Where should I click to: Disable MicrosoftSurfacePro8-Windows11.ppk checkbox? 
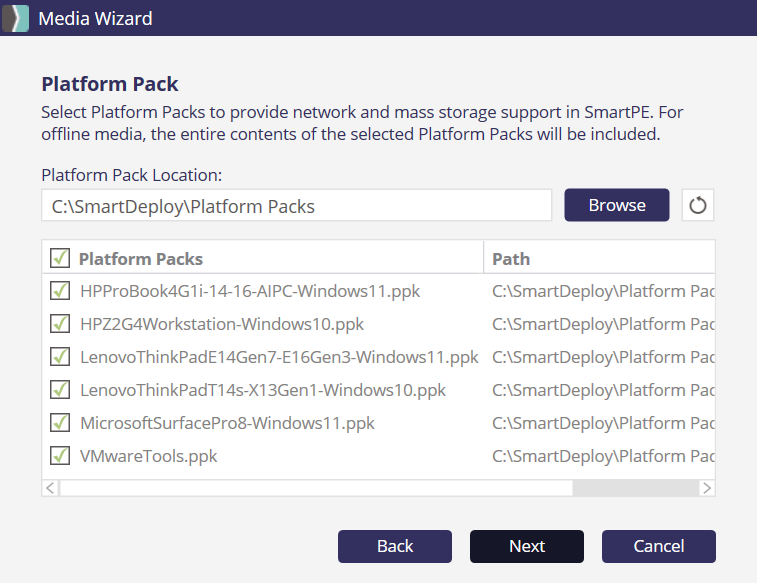click(x=60, y=423)
